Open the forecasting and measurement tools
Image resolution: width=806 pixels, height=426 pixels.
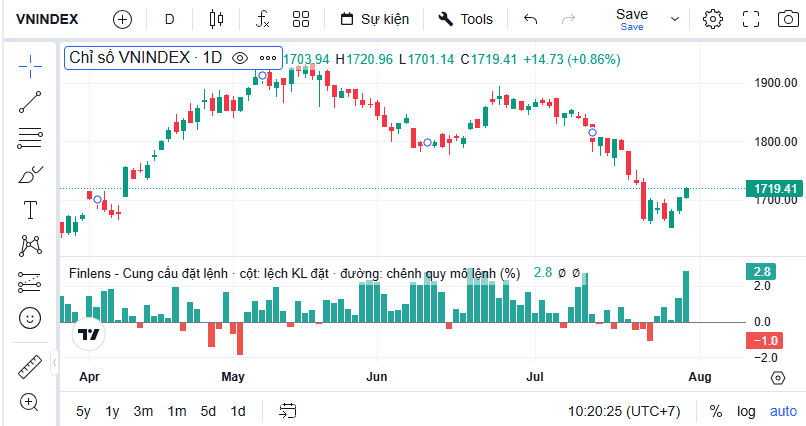point(30,282)
